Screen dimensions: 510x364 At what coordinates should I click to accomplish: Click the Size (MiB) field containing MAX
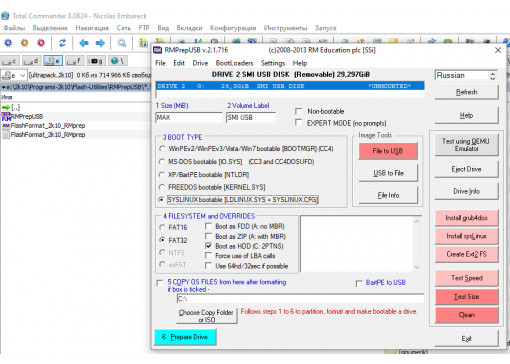coord(188,117)
